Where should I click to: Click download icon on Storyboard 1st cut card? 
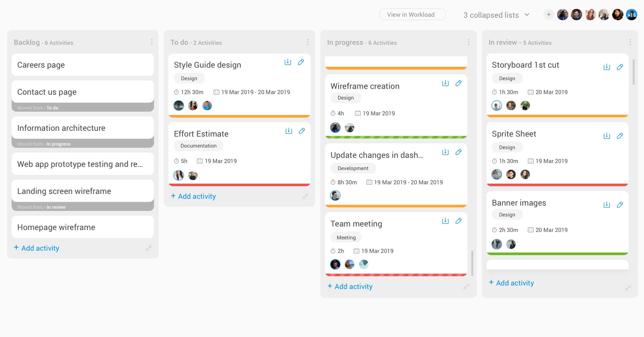[x=607, y=67]
